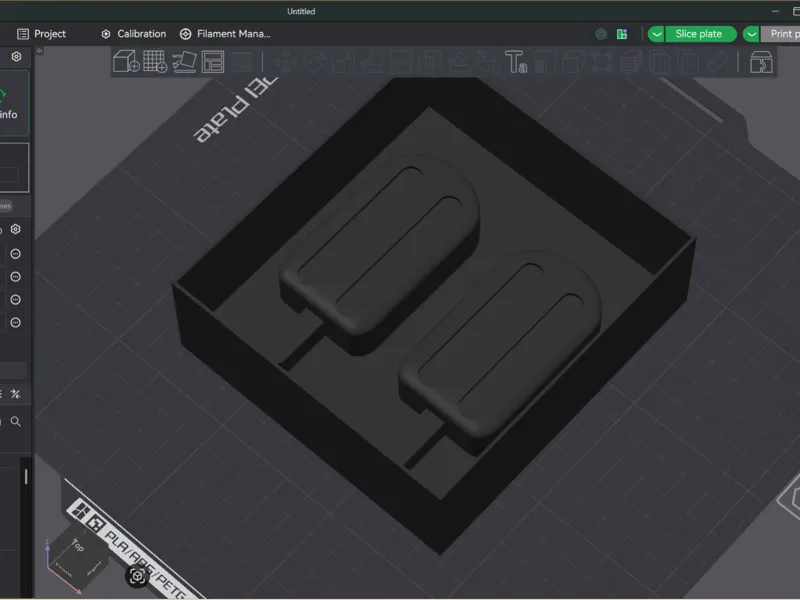Collapse the sidebar with the small eye icon

point(39,51)
